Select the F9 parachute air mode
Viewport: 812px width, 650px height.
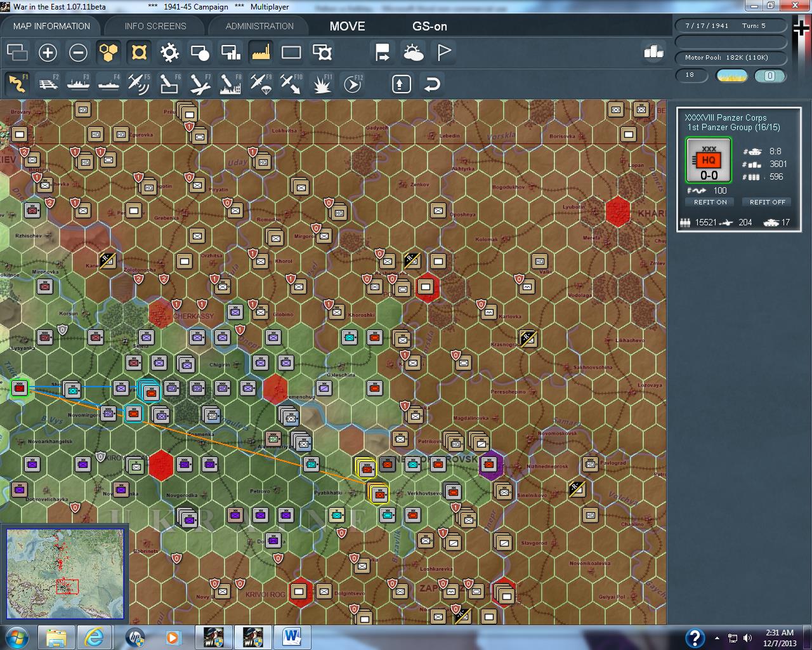pos(261,84)
